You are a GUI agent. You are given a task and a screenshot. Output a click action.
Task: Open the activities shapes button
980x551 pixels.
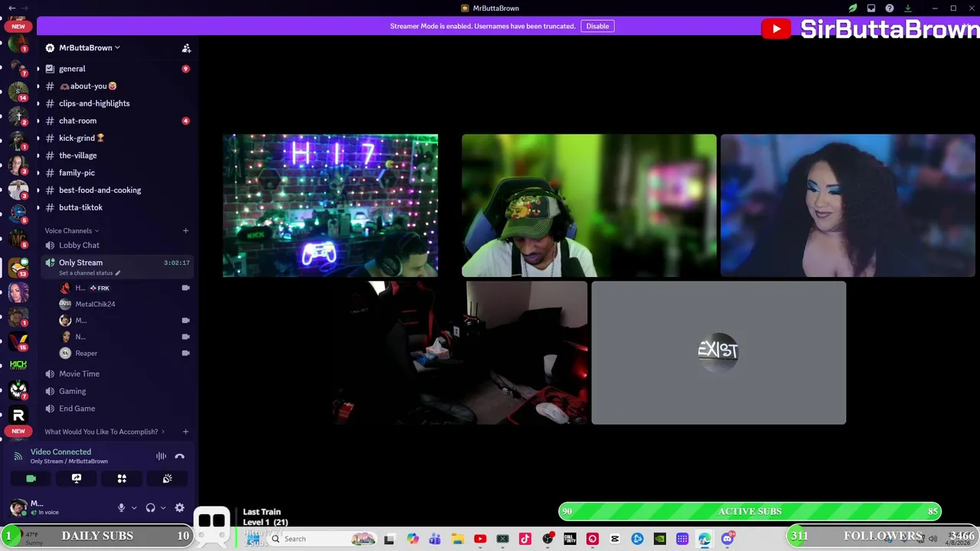pyautogui.click(x=122, y=478)
